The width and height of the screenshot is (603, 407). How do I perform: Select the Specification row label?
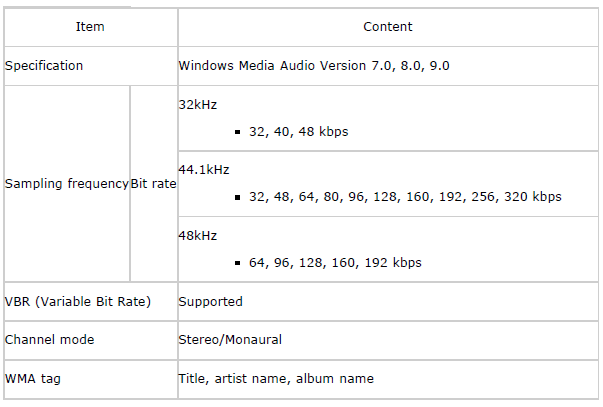[x=44, y=66]
